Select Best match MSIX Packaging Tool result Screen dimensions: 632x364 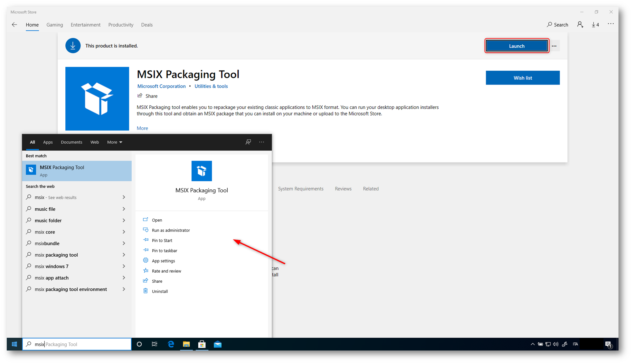(77, 171)
